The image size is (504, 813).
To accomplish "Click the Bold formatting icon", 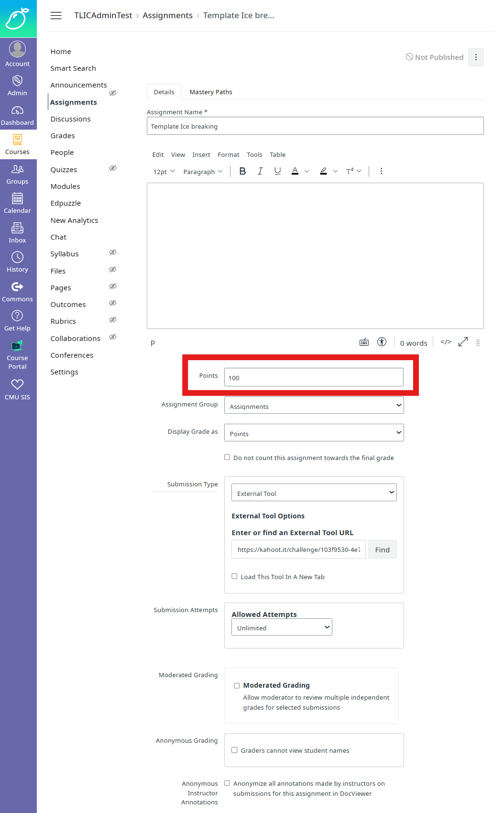I will coord(242,171).
